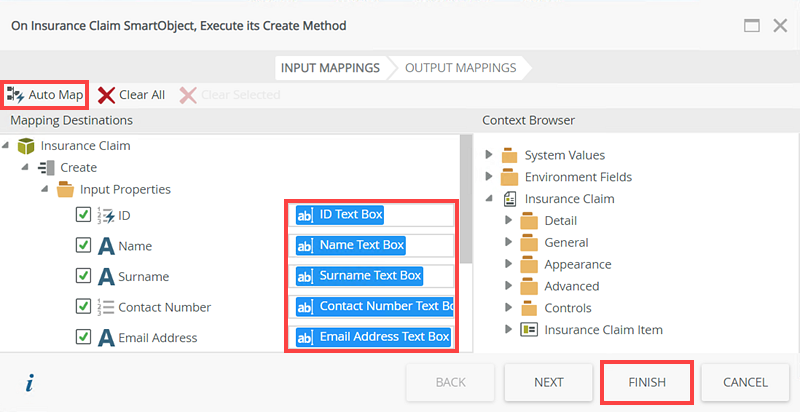Select the System Values folder icon

509,155
